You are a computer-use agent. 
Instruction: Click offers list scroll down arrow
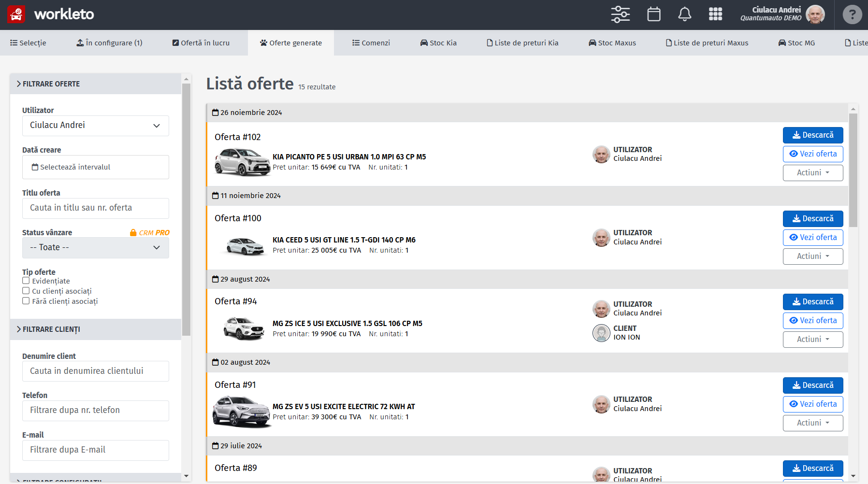tap(853, 476)
